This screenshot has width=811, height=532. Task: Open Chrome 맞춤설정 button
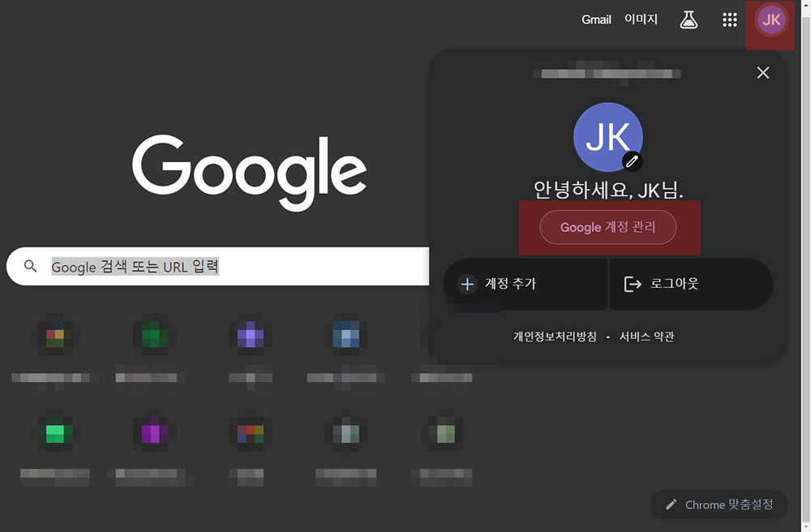click(x=719, y=504)
